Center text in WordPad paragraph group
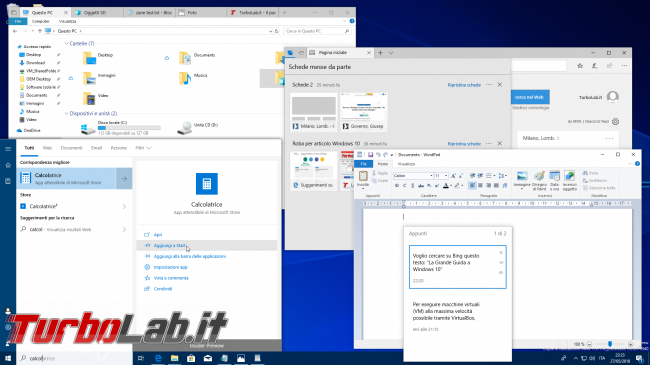650x365 pixels. point(480,185)
